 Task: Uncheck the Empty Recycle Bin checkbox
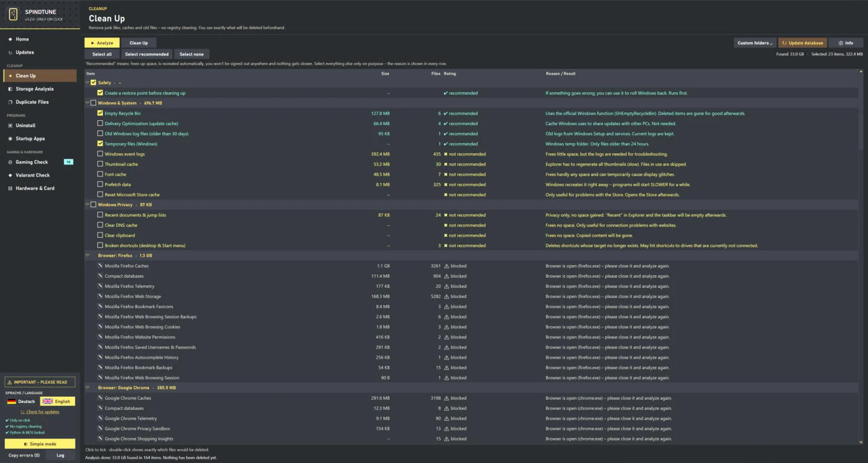tap(100, 113)
